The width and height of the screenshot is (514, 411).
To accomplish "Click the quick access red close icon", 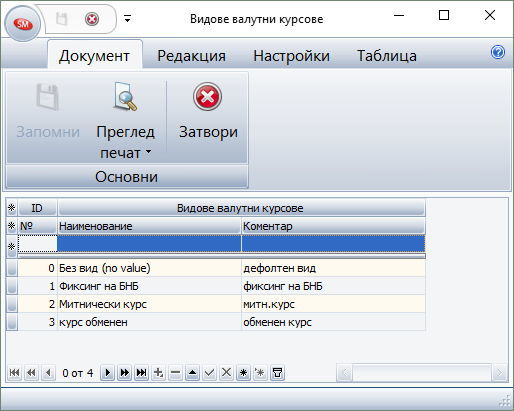I will 92,19.
